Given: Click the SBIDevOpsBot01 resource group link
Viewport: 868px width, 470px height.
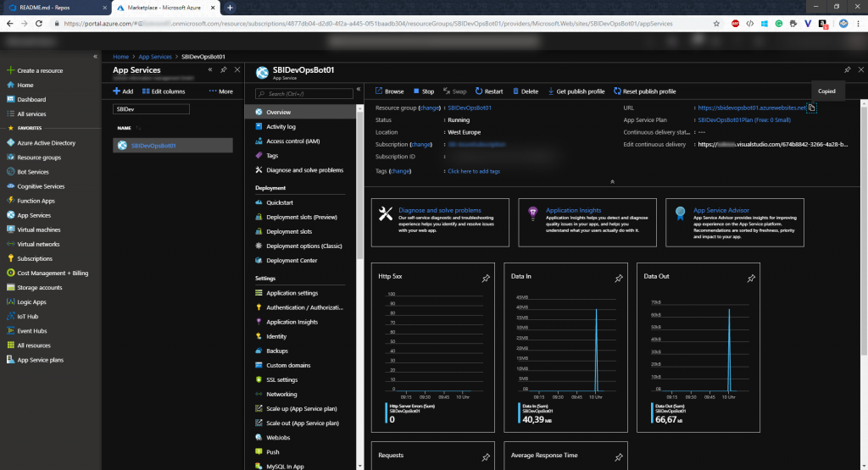Looking at the screenshot, I should tap(470, 108).
